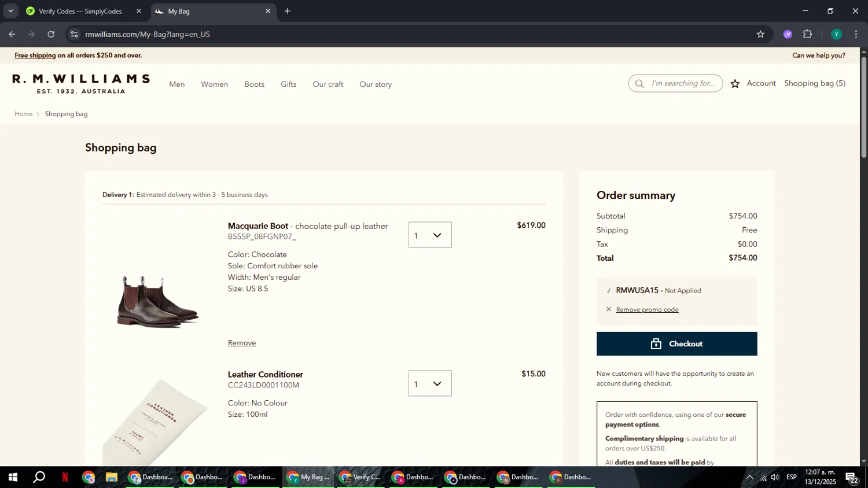Show hidden tray icons chevron
The width and height of the screenshot is (868, 488).
(x=749, y=478)
